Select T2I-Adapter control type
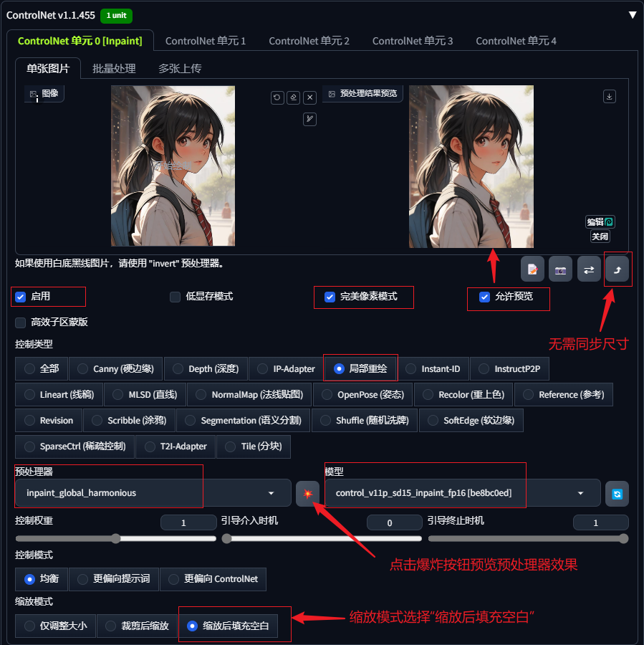Screen dimensions: 644x645 pos(176,446)
